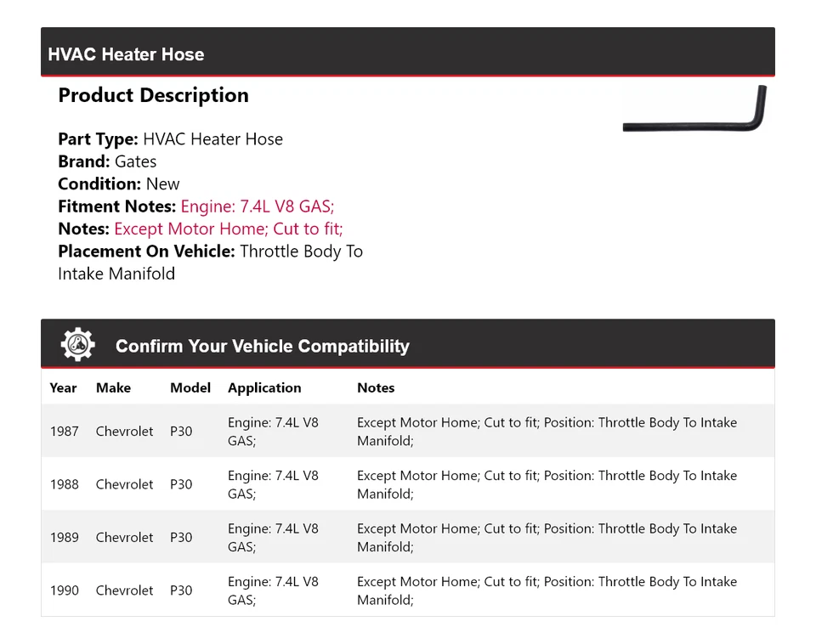Select the Product Description heading
The width and height of the screenshot is (816, 644).
154,95
